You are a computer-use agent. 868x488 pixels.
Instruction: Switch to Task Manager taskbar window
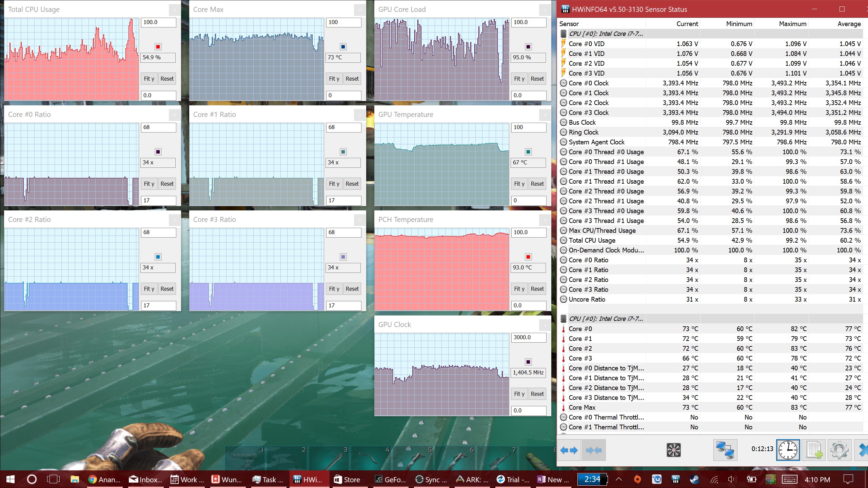tap(269, 479)
